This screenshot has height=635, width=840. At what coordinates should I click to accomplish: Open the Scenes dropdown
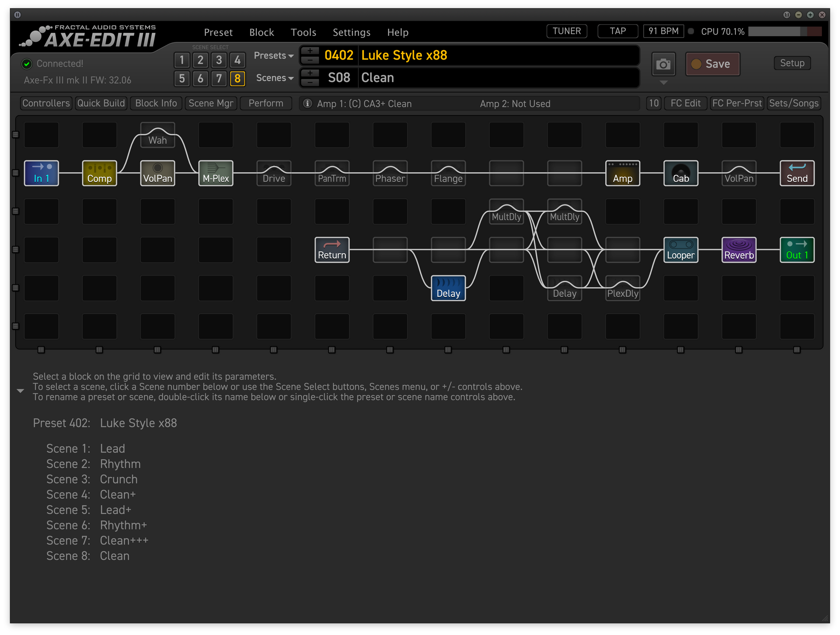click(x=275, y=78)
